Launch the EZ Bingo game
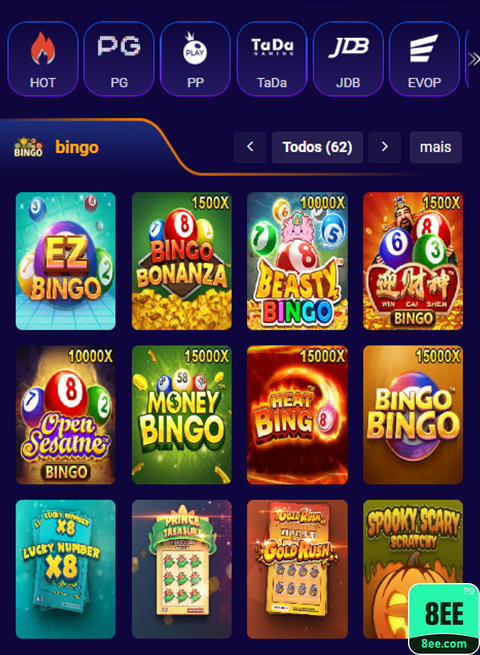This screenshot has width=480, height=655. pos(66,261)
